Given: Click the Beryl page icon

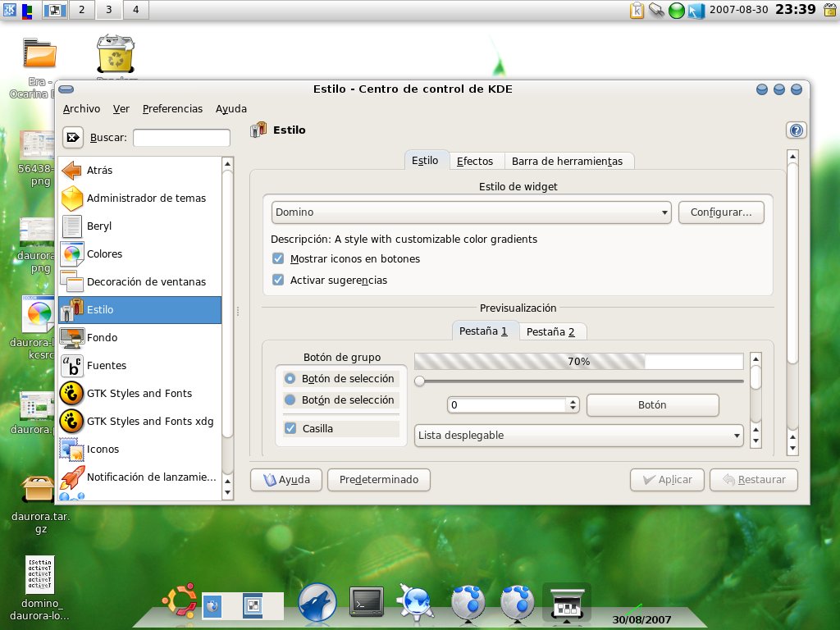Looking at the screenshot, I should pyautogui.click(x=72, y=226).
